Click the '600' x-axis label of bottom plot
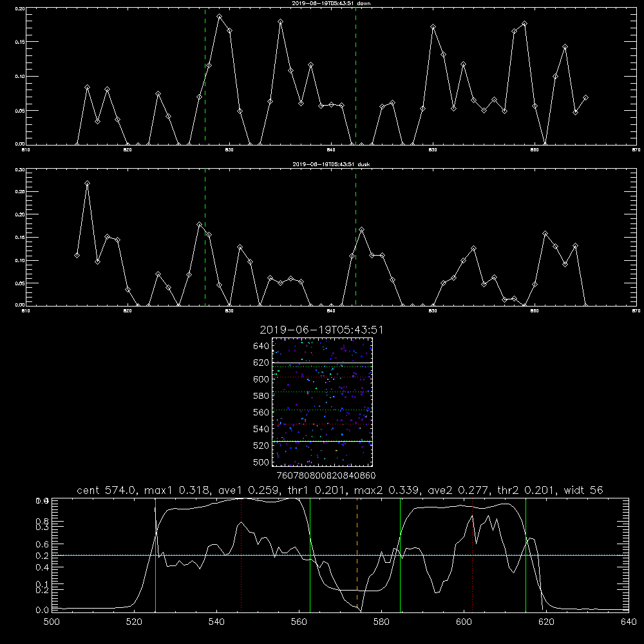This screenshot has width=644, height=644. [x=464, y=622]
